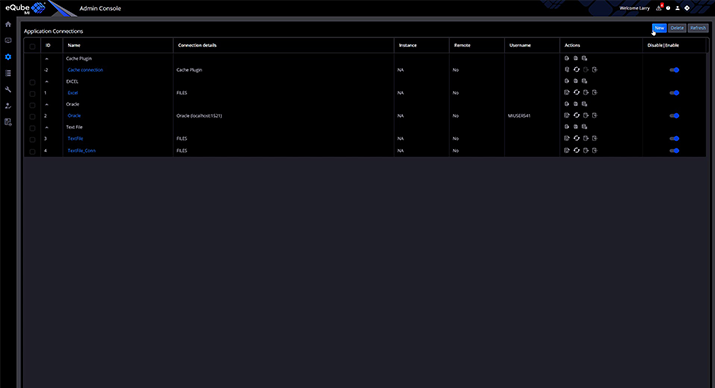Image resolution: width=715 pixels, height=388 pixels.
Task: Open the home icon in left sidebar
Action: pyautogui.click(x=8, y=24)
